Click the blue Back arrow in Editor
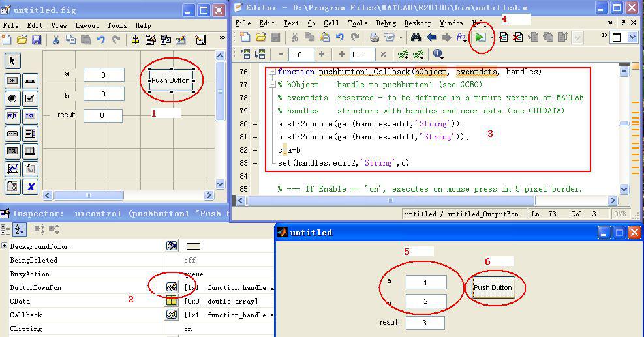The image size is (644, 337). [x=431, y=37]
